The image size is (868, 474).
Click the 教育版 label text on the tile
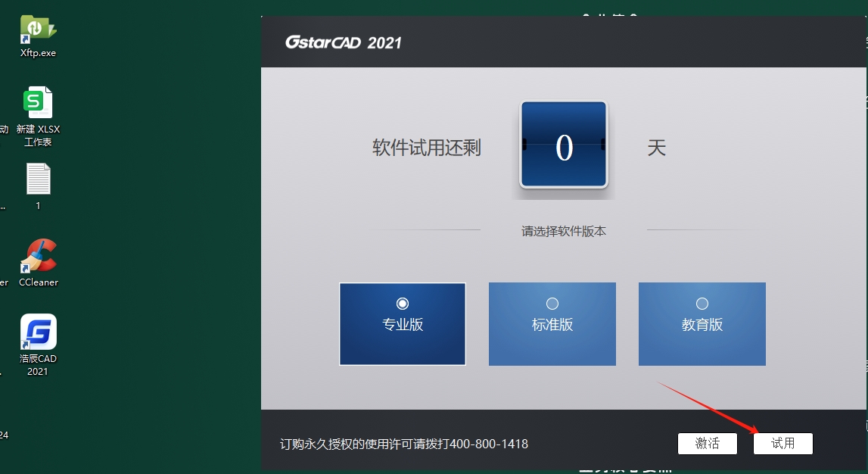coord(702,325)
